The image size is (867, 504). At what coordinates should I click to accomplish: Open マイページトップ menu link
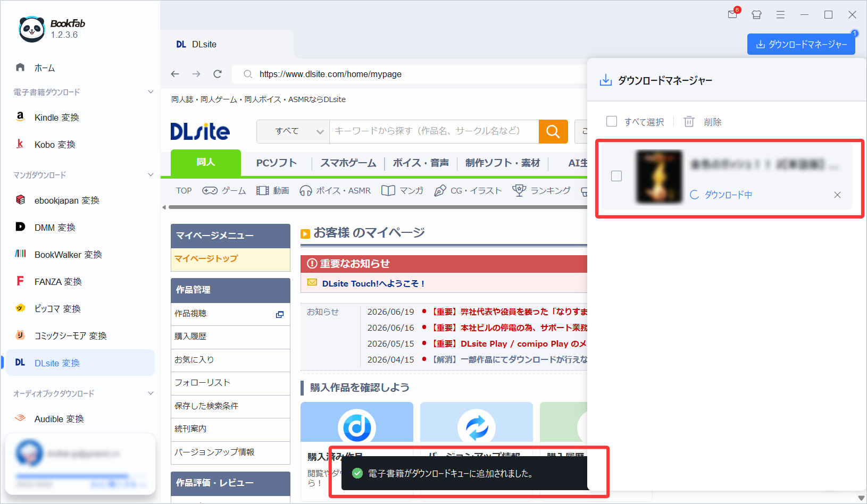pos(230,259)
